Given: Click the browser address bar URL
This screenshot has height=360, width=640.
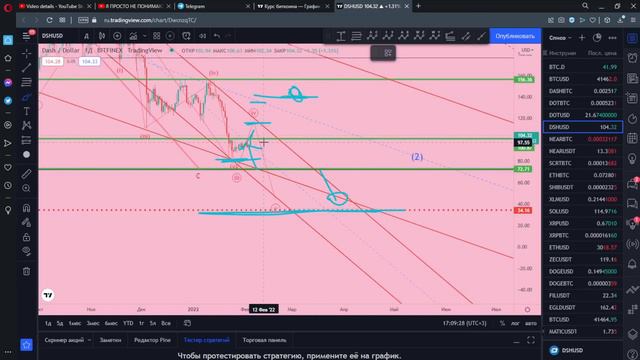Looking at the screenshot, I should tap(149, 20).
